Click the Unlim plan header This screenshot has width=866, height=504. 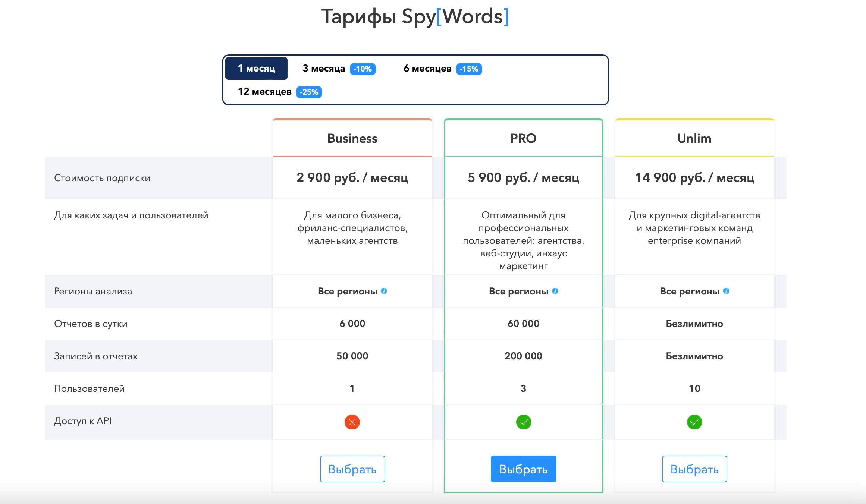point(694,138)
